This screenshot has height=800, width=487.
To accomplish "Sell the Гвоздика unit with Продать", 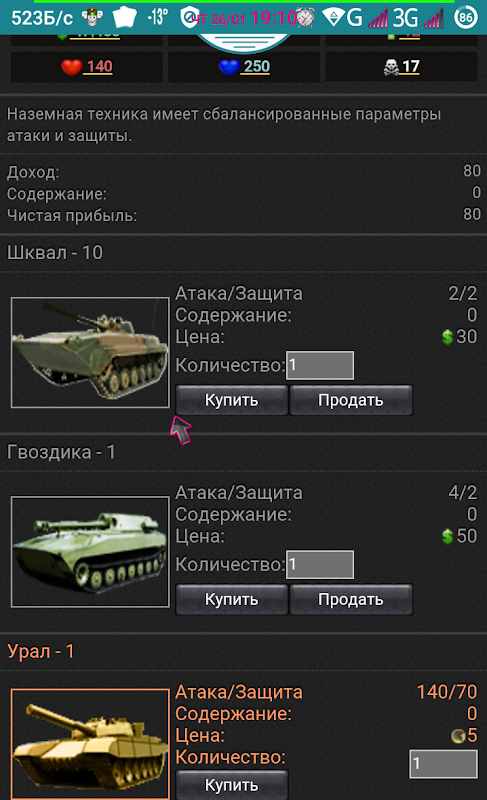I will coord(351,599).
